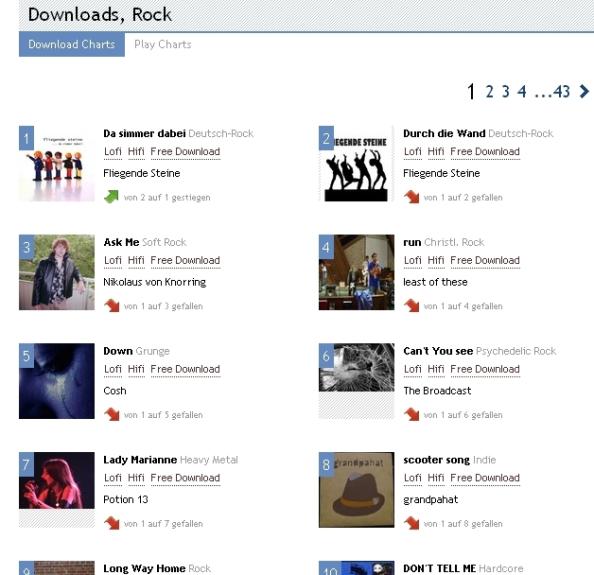Open the song title Can't You see
Screen dimensions: 594x575
(438, 351)
